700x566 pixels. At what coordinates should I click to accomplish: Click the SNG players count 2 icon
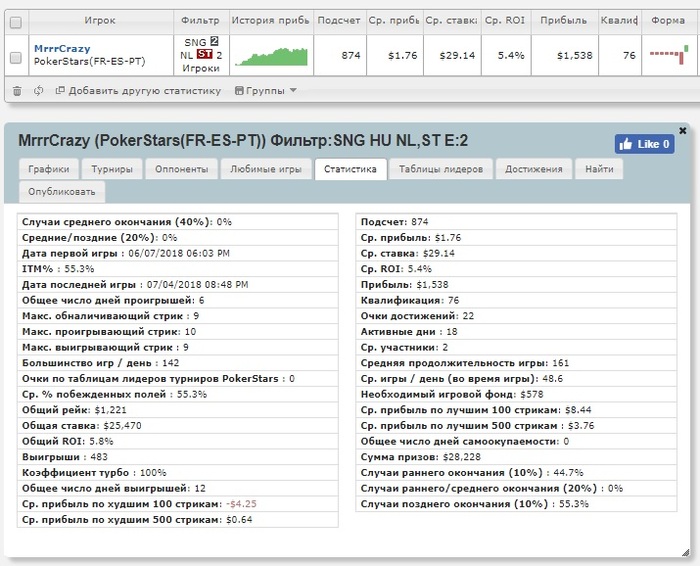[214, 42]
